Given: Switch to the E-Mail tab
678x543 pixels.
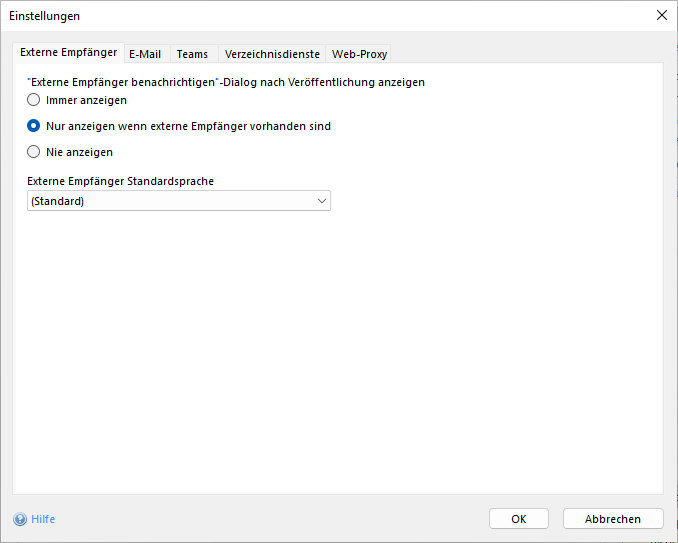Looking at the screenshot, I should coord(145,54).
